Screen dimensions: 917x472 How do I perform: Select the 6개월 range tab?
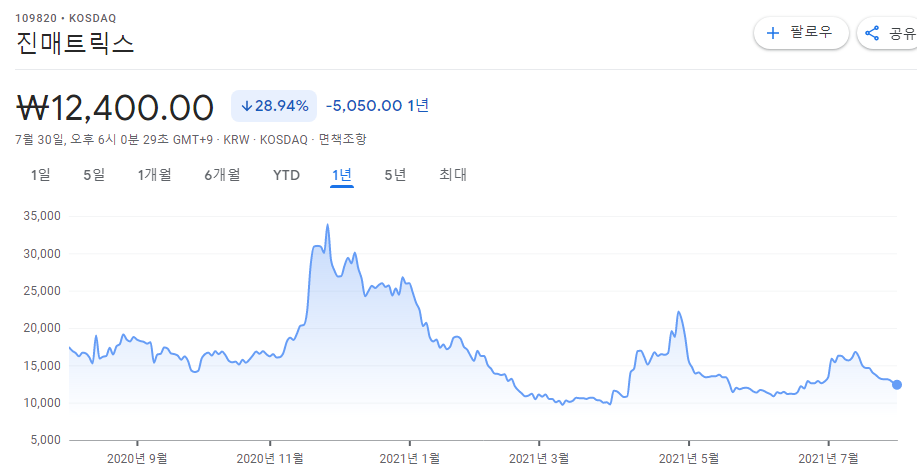[222, 175]
